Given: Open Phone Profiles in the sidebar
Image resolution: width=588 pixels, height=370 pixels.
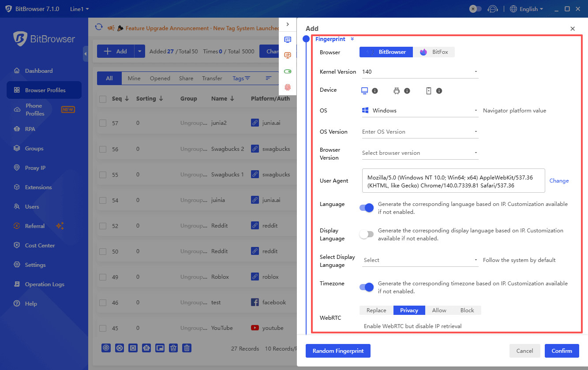Looking at the screenshot, I should [44, 109].
